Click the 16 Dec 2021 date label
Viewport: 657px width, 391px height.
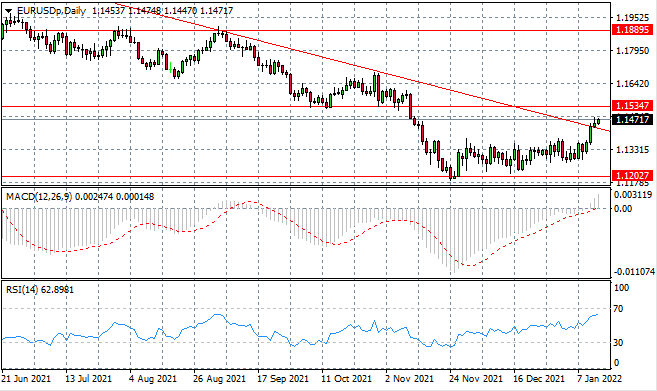point(539,378)
